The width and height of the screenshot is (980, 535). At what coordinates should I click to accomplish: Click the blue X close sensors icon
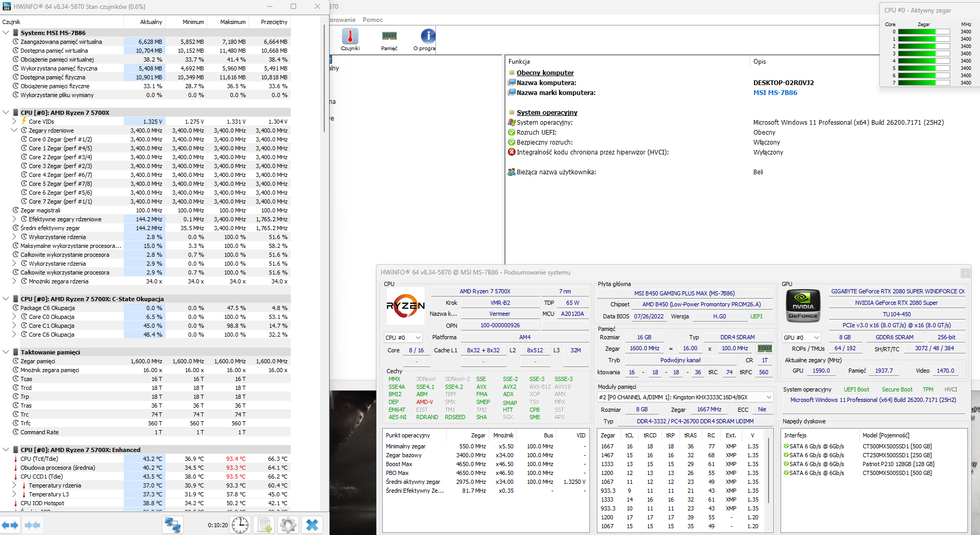[312, 525]
